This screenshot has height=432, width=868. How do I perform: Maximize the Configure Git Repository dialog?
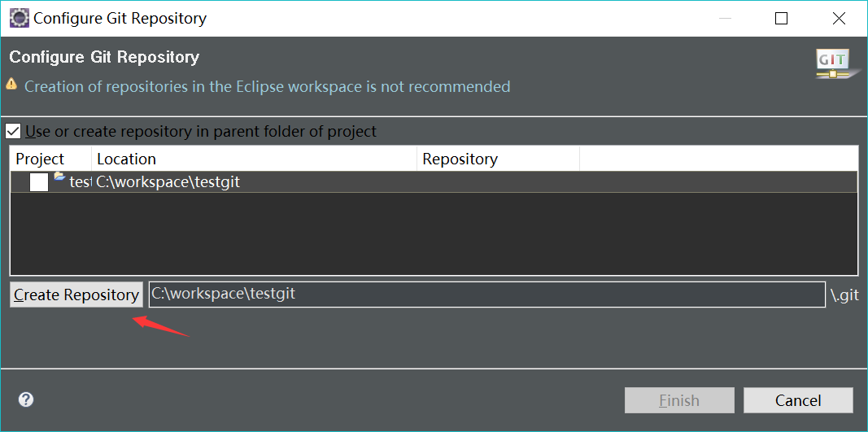tap(781, 18)
